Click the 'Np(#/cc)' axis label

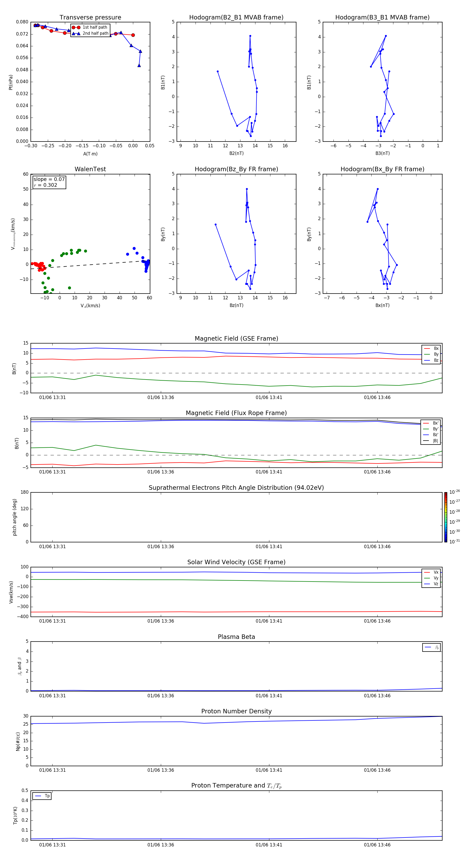18,741
